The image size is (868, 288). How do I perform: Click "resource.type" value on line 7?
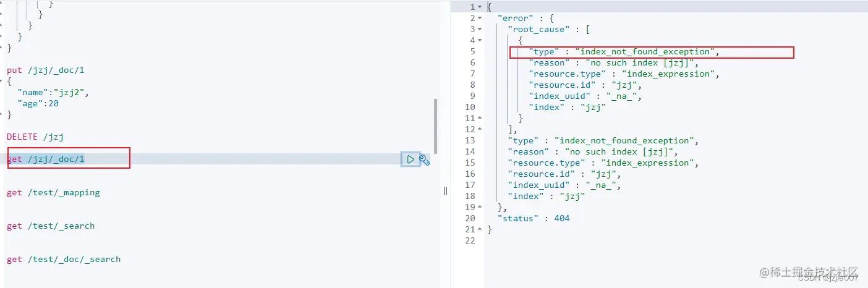pyautogui.click(x=668, y=74)
